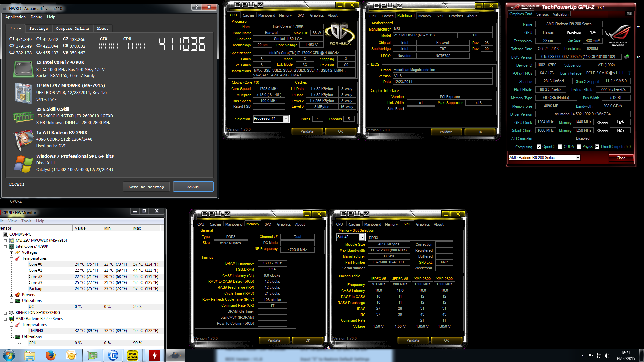Open the volume speaker tray icon
This screenshot has width=644, height=362.
tap(607, 356)
